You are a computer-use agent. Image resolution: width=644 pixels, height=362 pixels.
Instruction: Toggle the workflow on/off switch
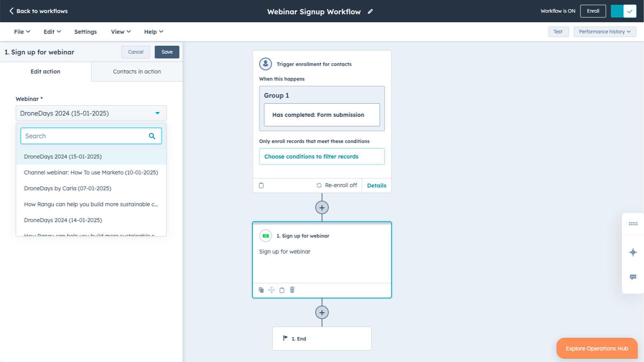coord(623,11)
